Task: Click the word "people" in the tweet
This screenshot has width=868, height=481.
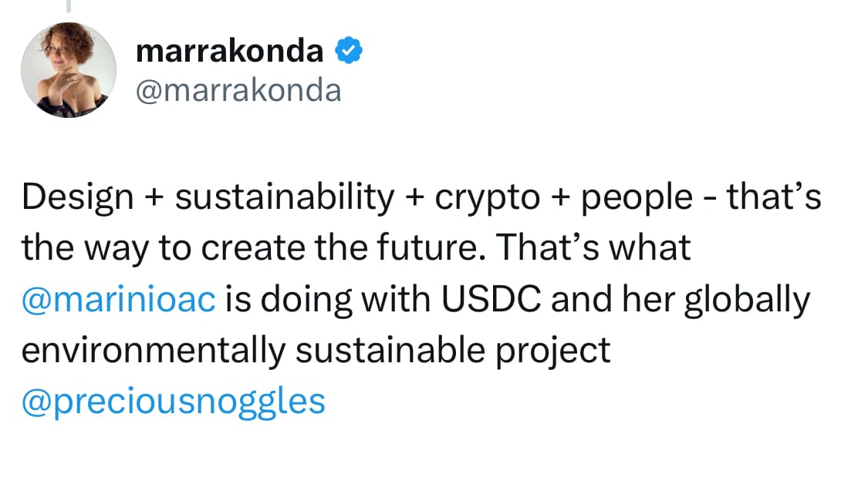Action: coord(637,198)
